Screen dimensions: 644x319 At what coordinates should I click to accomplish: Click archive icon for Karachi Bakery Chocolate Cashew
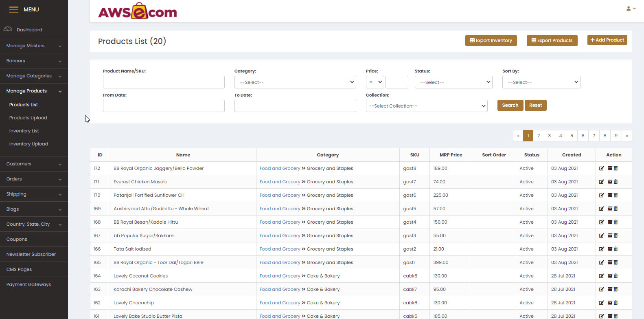pyautogui.click(x=610, y=289)
